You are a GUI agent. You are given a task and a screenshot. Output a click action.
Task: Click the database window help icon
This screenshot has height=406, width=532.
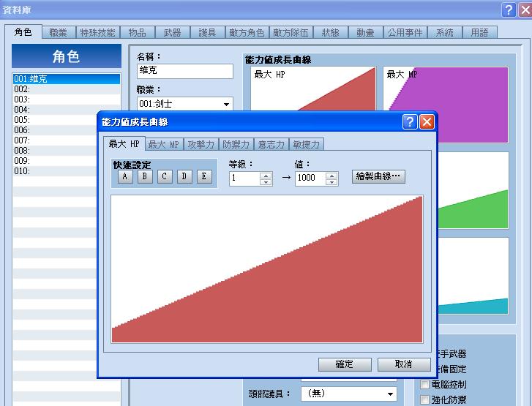click(509, 10)
